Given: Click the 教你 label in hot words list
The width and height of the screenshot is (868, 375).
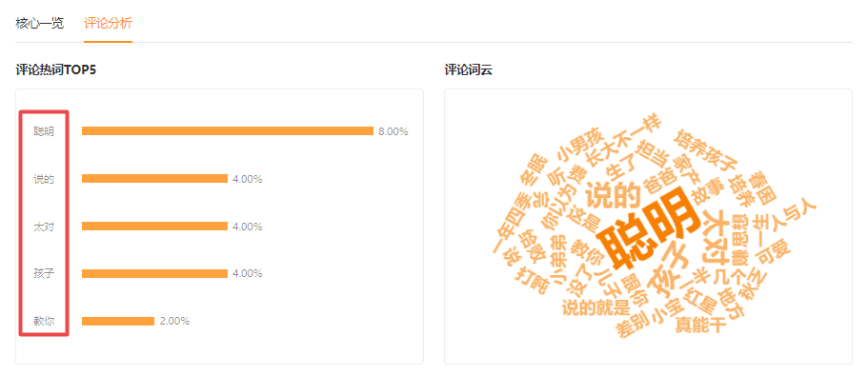Looking at the screenshot, I should click(44, 321).
